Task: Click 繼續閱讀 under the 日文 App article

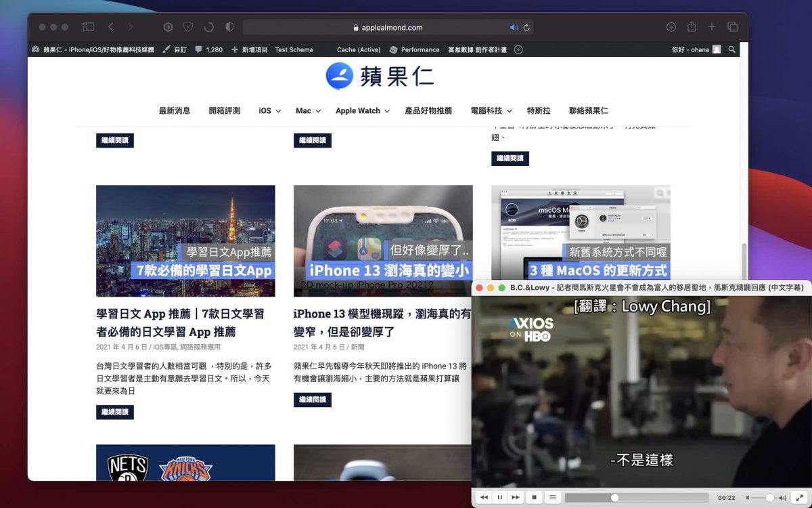Action: pyautogui.click(x=115, y=412)
